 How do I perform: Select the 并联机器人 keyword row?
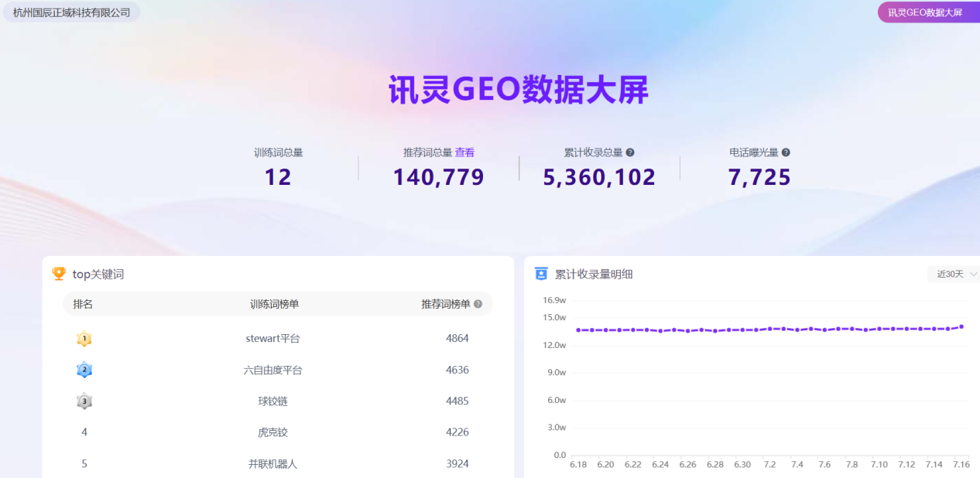pyautogui.click(x=277, y=463)
